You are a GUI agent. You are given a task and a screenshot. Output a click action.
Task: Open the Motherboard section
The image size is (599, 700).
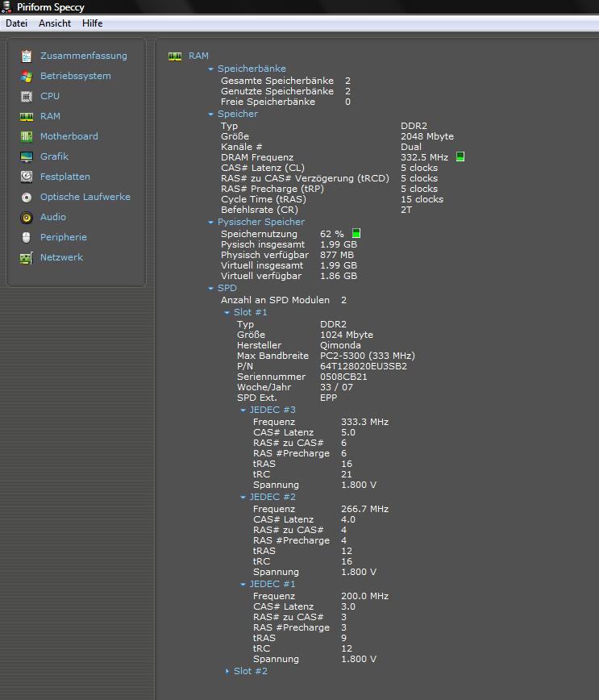coord(69,136)
